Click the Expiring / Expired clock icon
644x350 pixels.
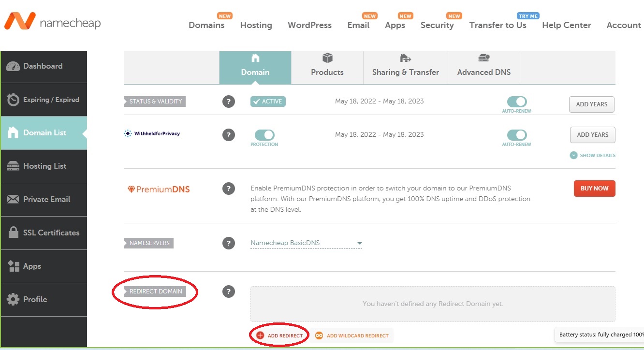coord(13,100)
